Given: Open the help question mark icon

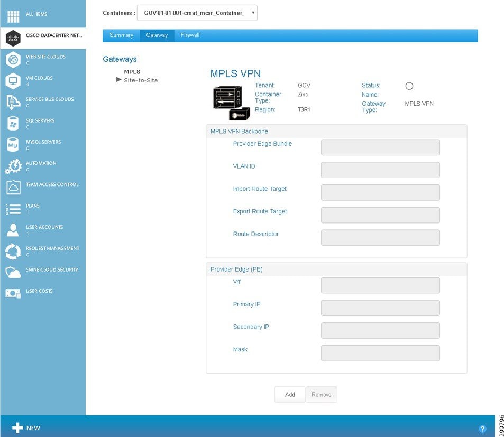Looking at the screenshot, I should (x=482, y=429).
